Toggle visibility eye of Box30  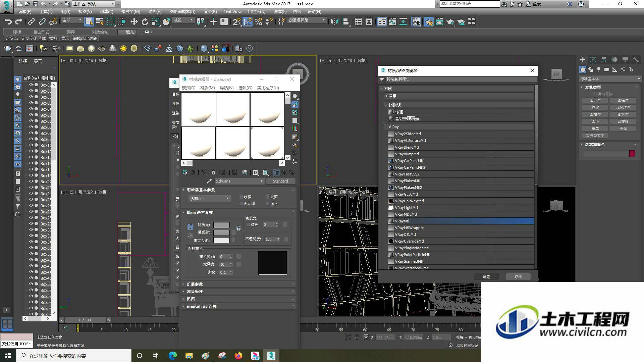(31, 230)
